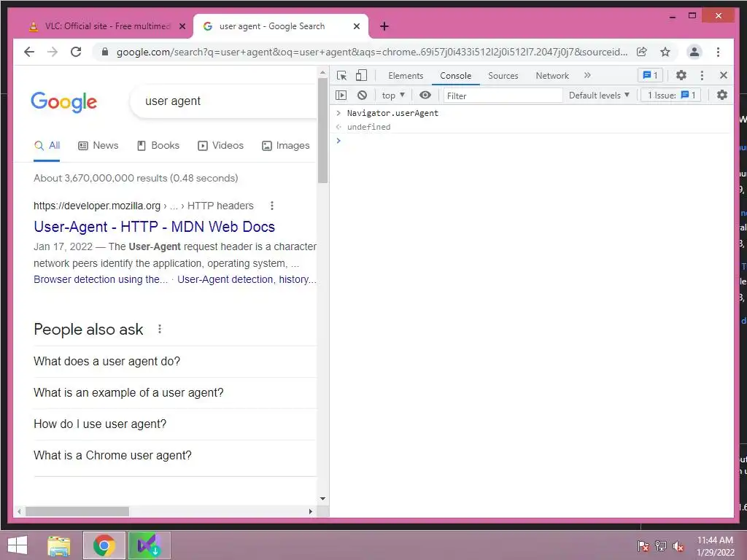Open the DevTools customize three-dot menu
This screenshot has width=747, height=560.
(x=702, y=75)
